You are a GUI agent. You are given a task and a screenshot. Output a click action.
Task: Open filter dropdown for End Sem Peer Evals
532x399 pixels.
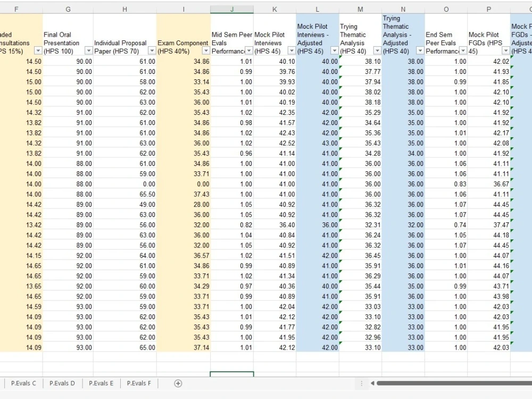463,51
